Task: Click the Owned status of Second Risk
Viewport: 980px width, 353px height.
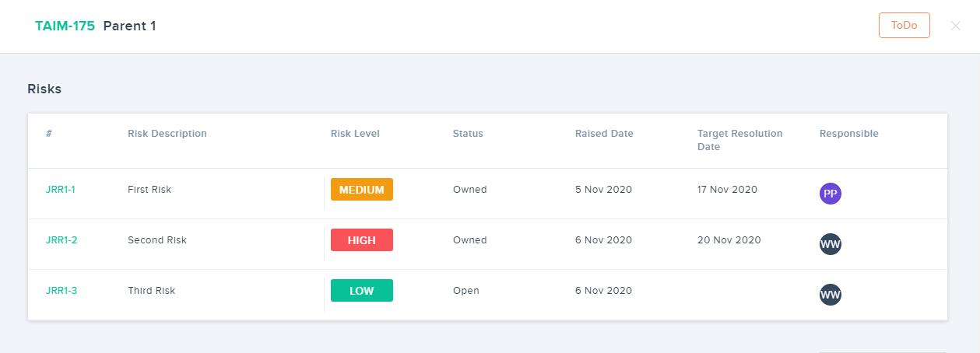Action: (469, 239)
